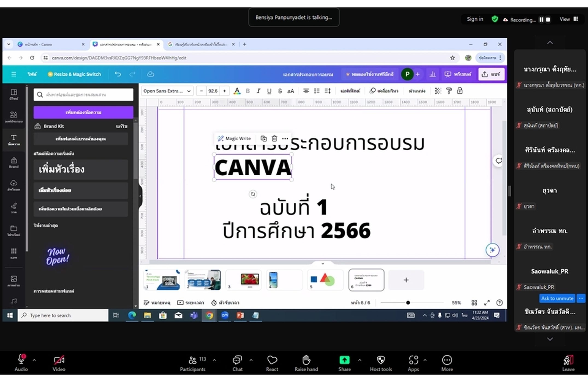
Task: Open the more options ellipsis in floating toolbar
Action: (285, 138)
